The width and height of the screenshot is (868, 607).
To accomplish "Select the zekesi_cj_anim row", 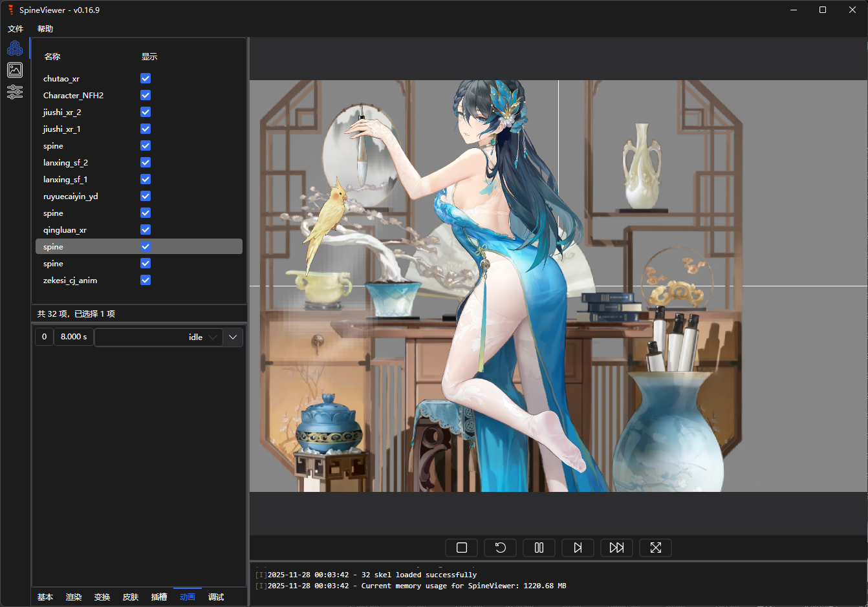I will click(x=139, y=280).
